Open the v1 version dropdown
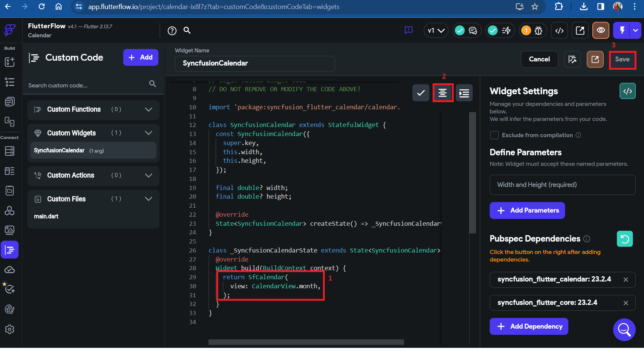Screen dimensions: 644x355 click(x=436, y=31)
